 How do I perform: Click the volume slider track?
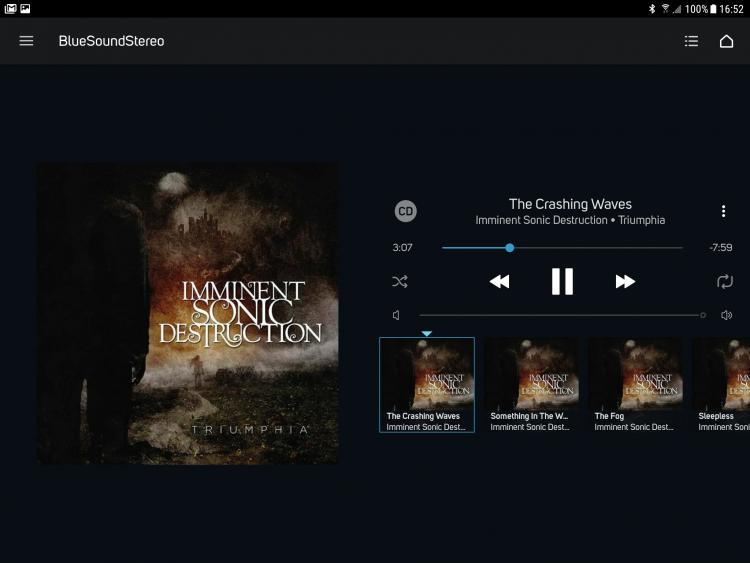pos(562,315)
